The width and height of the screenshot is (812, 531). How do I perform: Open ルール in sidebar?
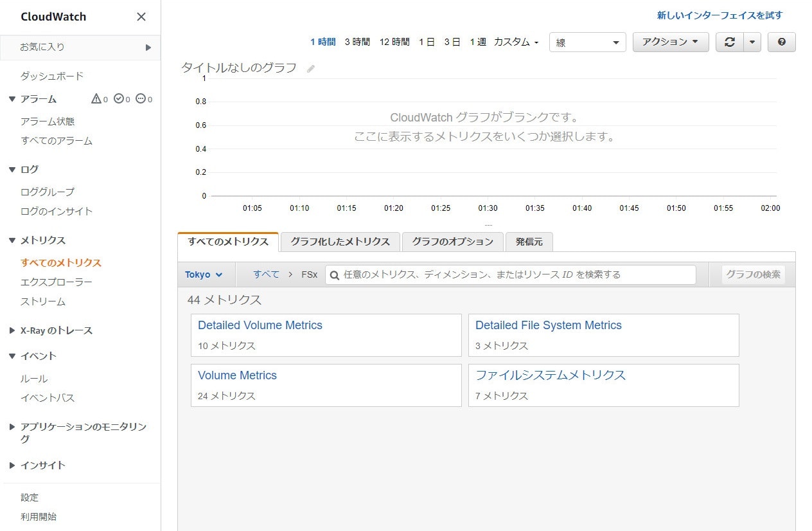(x=34, y=379)
